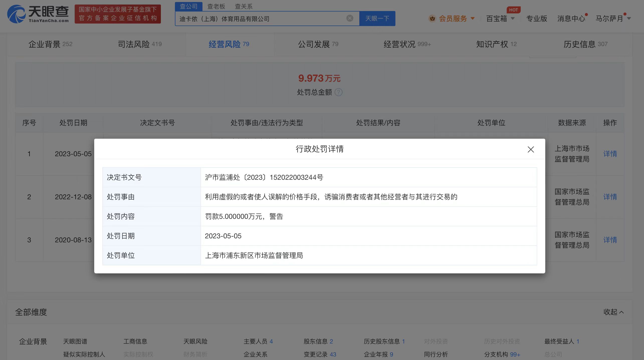644x360 pixels.
Task: Open 天眼风险 in the dimensions list
Action: pyautogui.click(x=195, y=341)
